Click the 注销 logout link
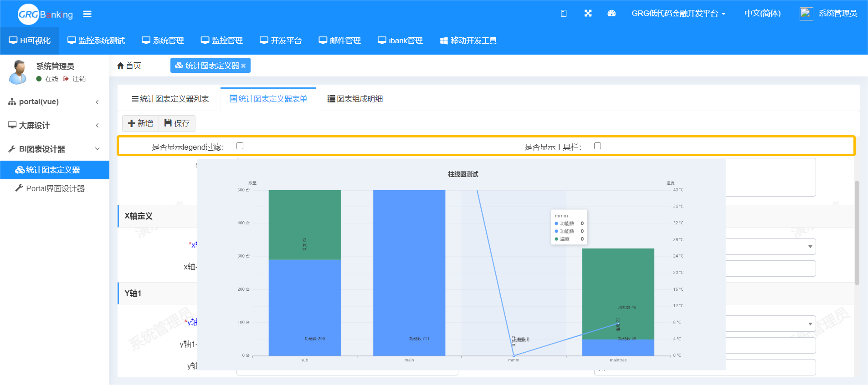This screenshot has height=385, width=868. (x=75, y=79)
